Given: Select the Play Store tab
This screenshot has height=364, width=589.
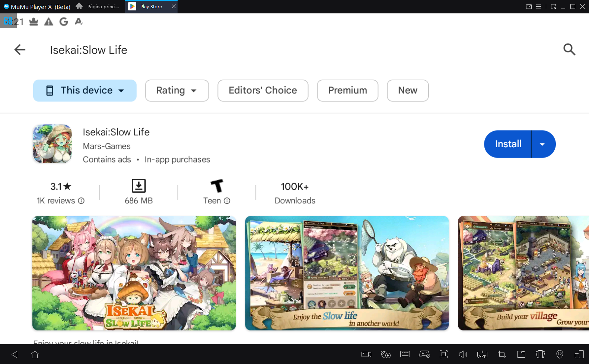Looking at the screenshot, I should click(x=151, y=6).
